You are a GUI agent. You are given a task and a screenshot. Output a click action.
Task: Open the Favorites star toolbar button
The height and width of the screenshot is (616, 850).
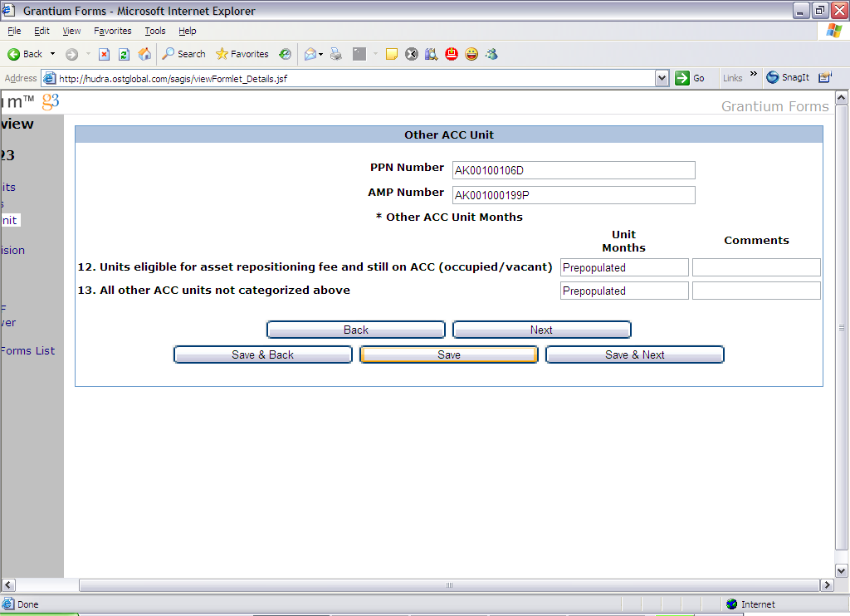tap(242, 54)
